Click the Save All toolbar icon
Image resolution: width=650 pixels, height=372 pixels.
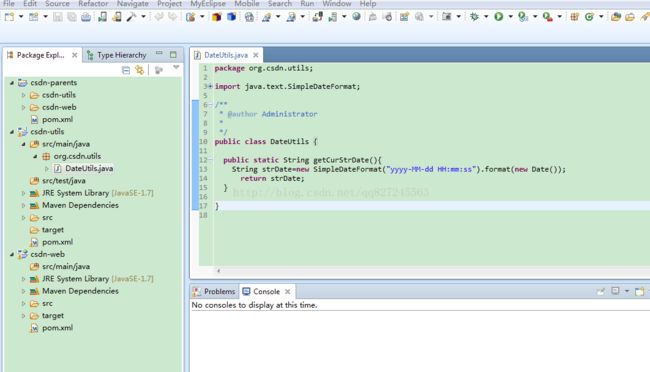tap(72, 17)
